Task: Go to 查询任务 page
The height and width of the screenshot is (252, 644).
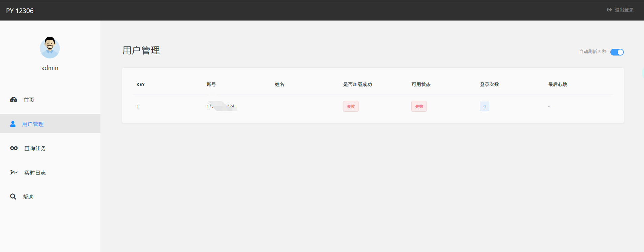Action: 50,148
